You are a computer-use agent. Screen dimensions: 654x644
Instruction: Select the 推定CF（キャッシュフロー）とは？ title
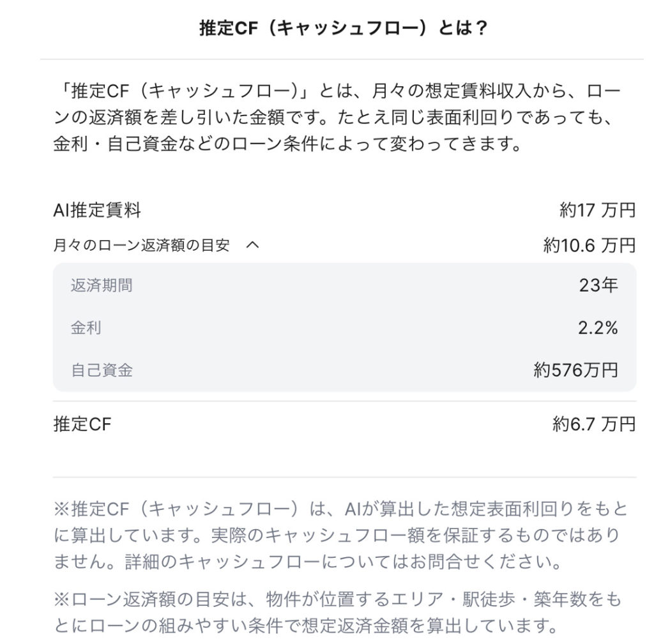point(343,28)
